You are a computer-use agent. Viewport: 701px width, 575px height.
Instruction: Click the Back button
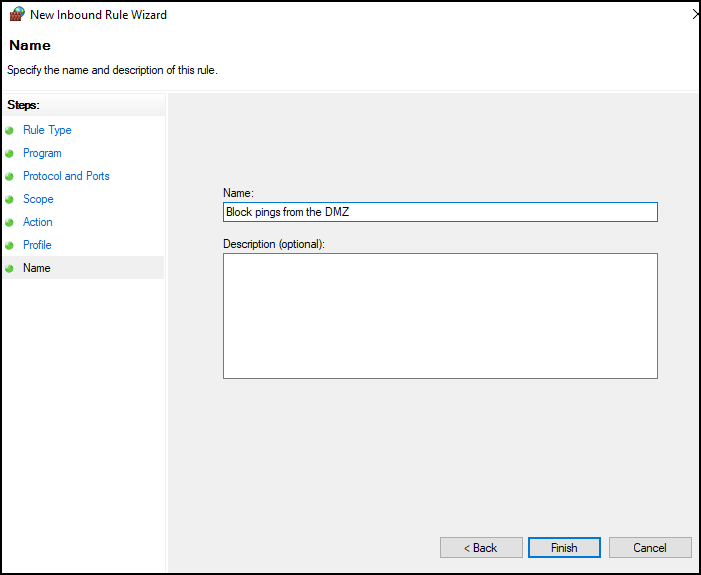[481, 548]
